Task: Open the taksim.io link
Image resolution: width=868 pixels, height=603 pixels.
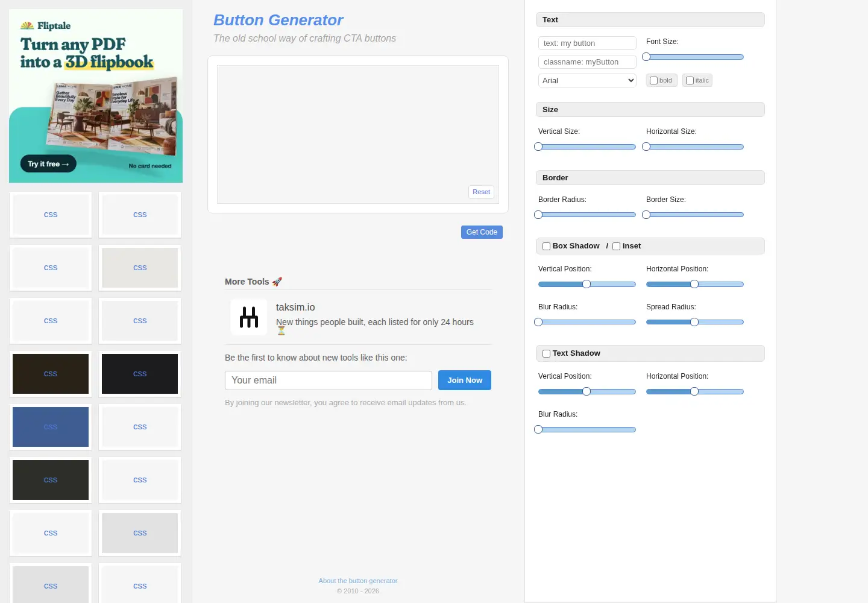Action: pyautogui.click(x=295, y=308)
